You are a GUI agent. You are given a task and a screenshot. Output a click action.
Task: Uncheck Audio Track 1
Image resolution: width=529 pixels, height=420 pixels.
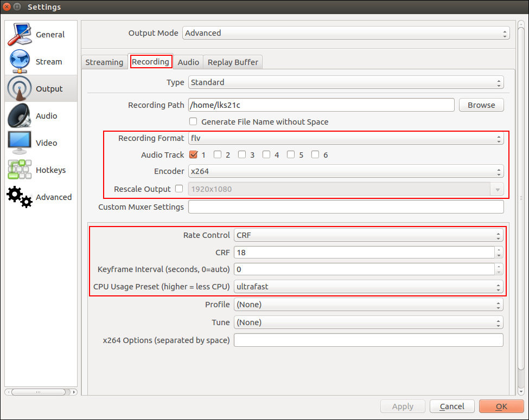click(x=193, y=154)
